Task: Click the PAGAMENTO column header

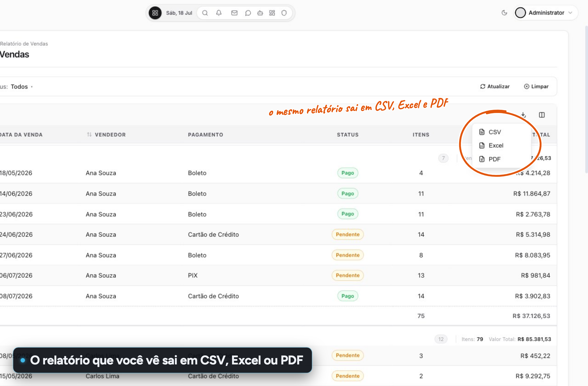Action: pyautogui.click(x=205, y=135)
